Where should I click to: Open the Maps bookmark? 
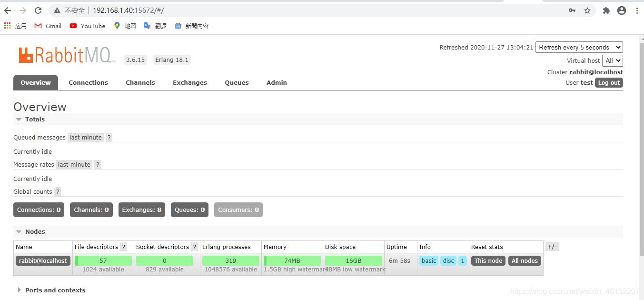tap(125, 26)
